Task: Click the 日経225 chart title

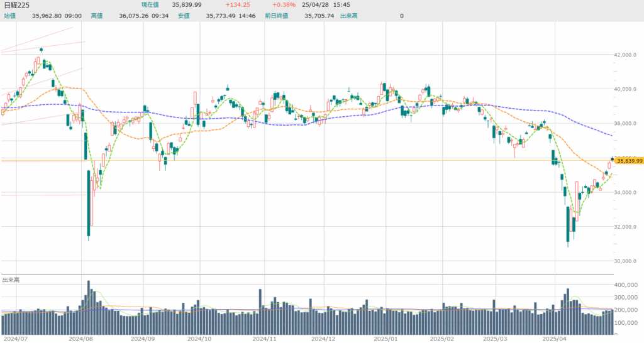Action: point(16,5)
